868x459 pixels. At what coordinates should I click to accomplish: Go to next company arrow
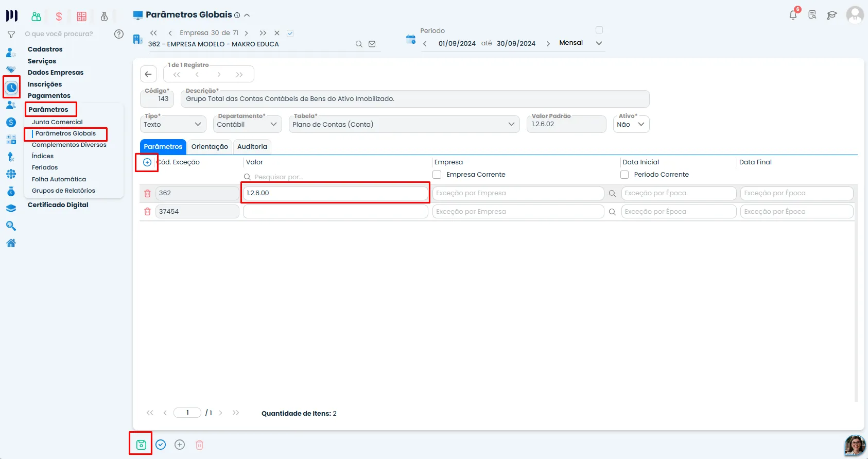tap(247, 33)
